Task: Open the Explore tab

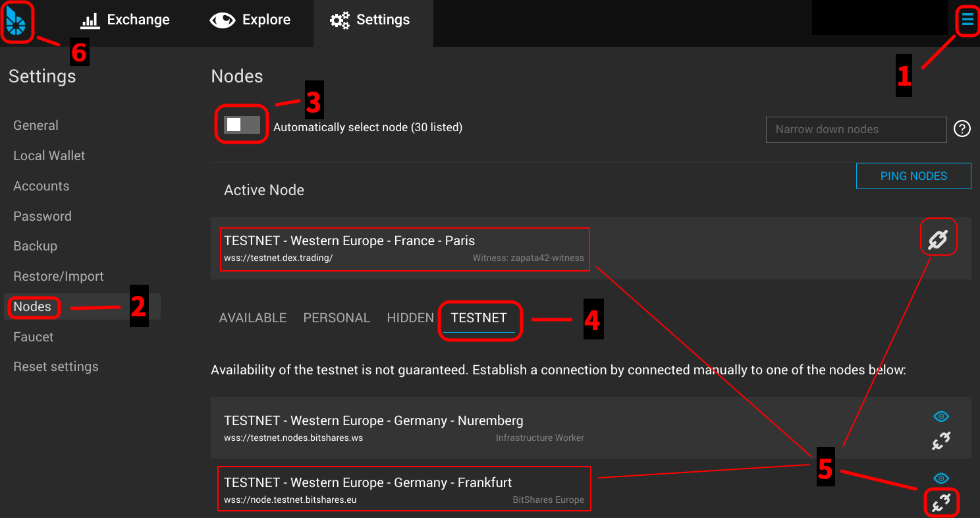Action: click(250, 20)
